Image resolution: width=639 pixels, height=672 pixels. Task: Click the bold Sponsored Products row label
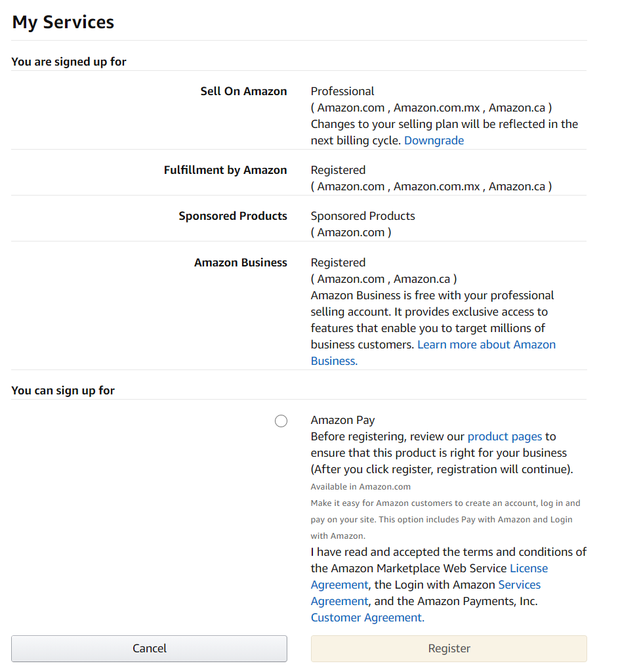pos(233,216)
